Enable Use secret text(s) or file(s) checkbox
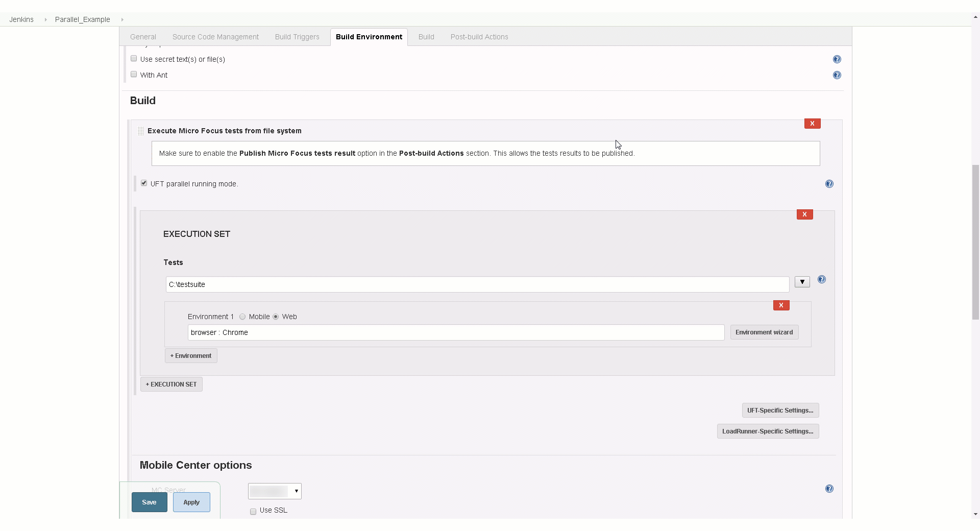 click(134, 59)
